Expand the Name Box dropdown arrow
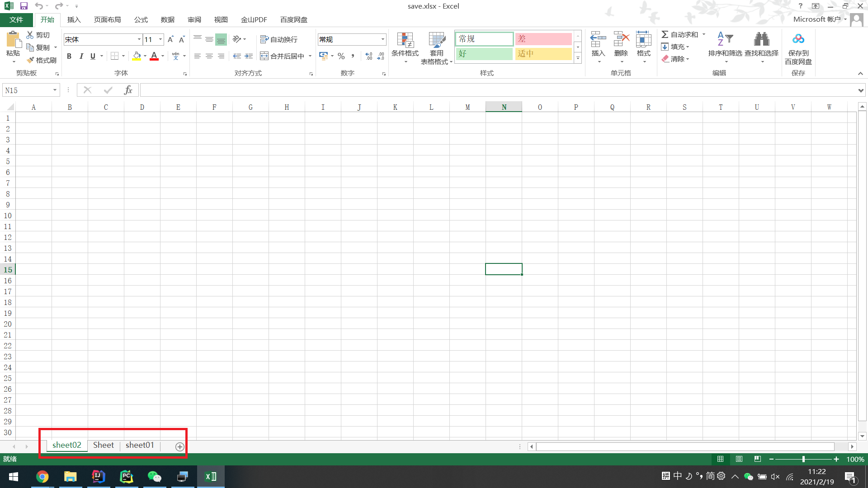868x488 pixels. [x=55, y=90]
